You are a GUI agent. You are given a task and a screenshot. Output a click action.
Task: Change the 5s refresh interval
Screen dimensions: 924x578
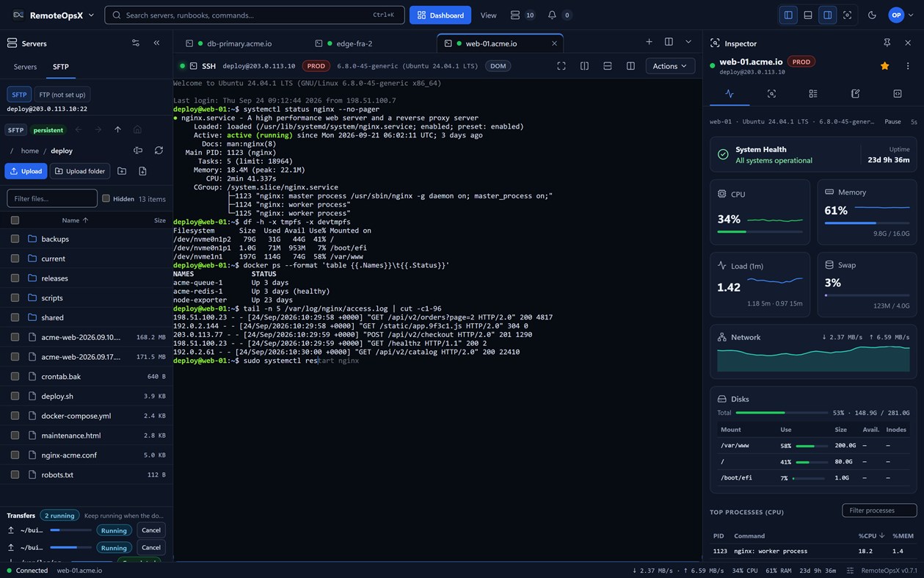[914, 122]
